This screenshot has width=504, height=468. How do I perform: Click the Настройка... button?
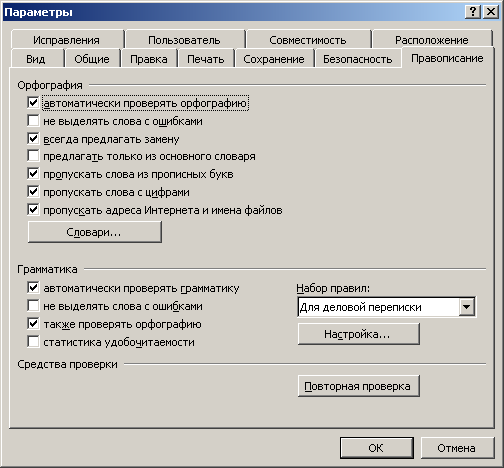point(358,334)
